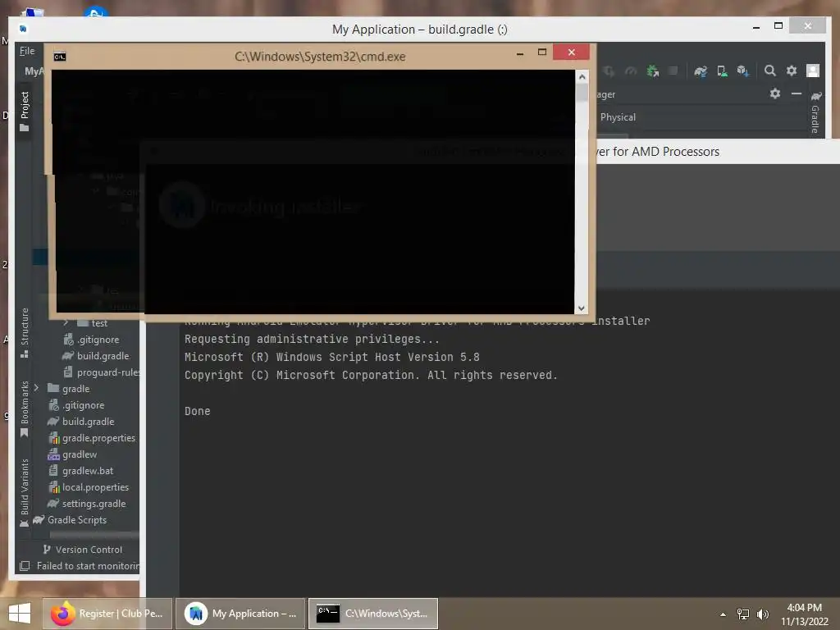This screenshot has width=840, height=630.
Task: Open the Bookmarks tool window
Action: (24, 409)
